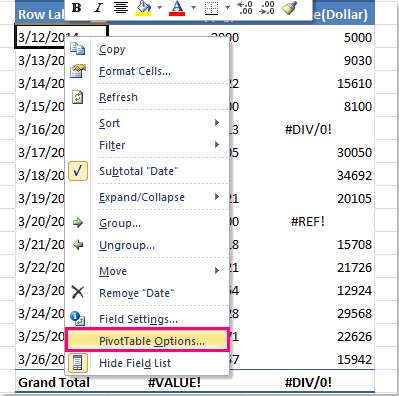399x396 pixels.
Task: Click the Refresh icon in context menu
Action: (x=78, y=97)
